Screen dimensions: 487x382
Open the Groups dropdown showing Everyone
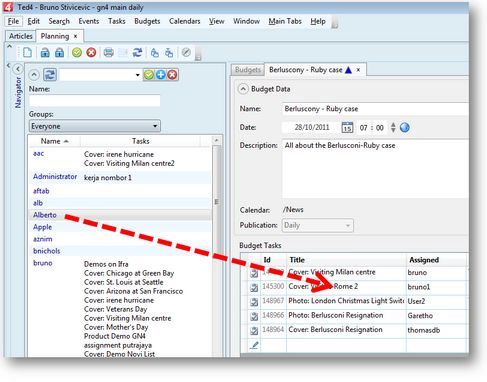95,126
